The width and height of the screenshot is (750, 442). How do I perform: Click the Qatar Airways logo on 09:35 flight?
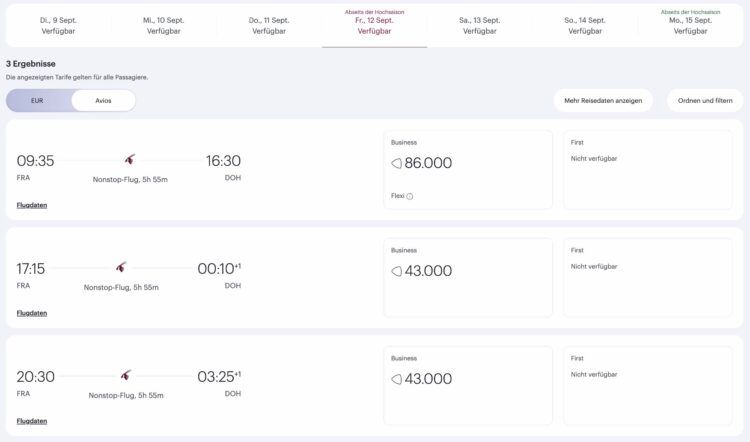pyautogui.click(x=130, y=159)
